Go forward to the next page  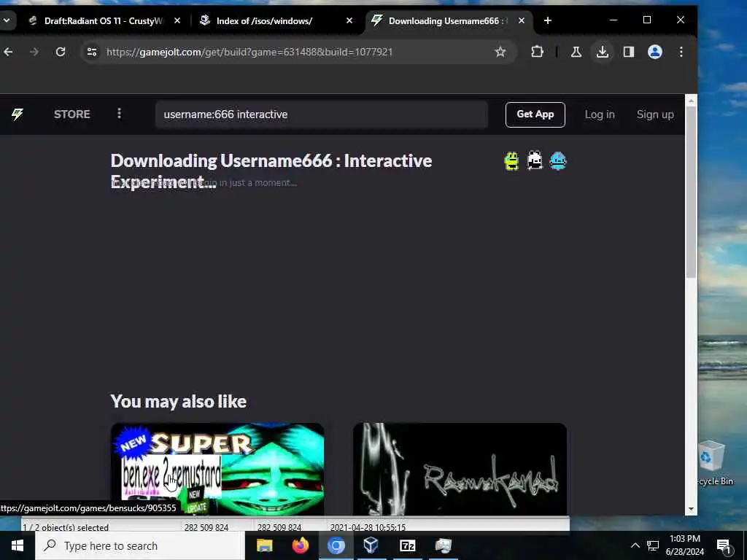(x=34, y=52)
